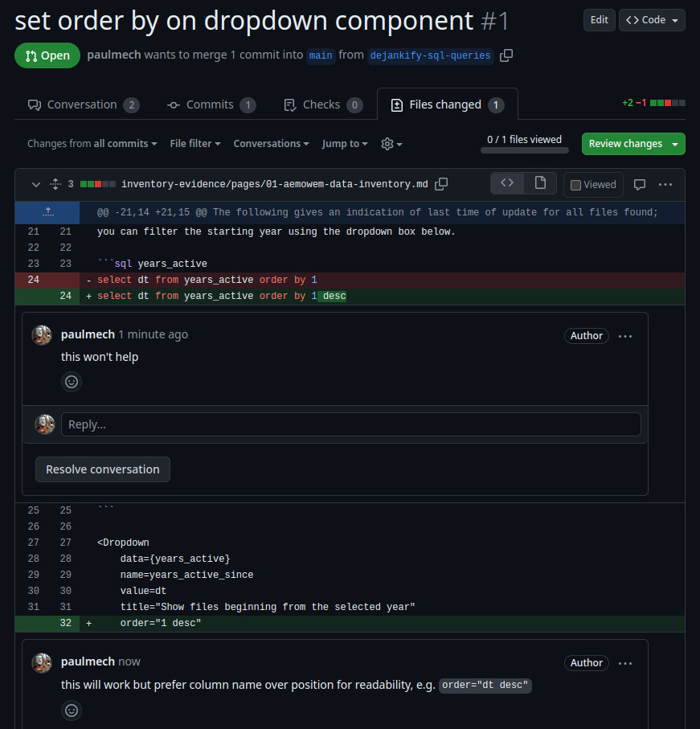Click the removed line 24 in the diff

click(350, 280)
